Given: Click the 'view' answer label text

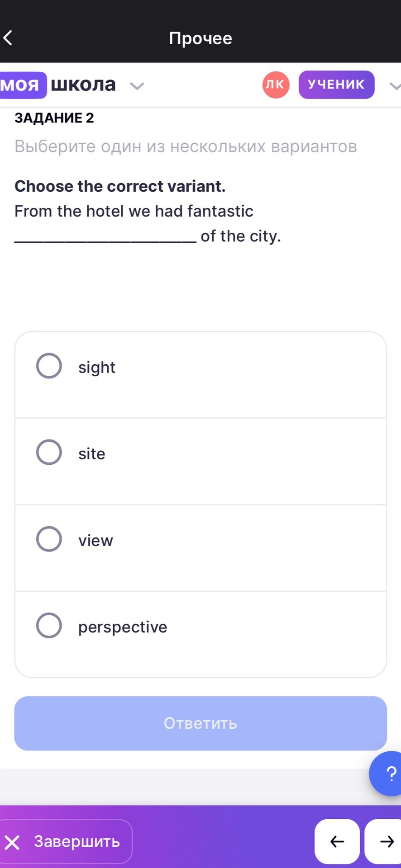Looking at the screenshot, I should click(95, 540).
